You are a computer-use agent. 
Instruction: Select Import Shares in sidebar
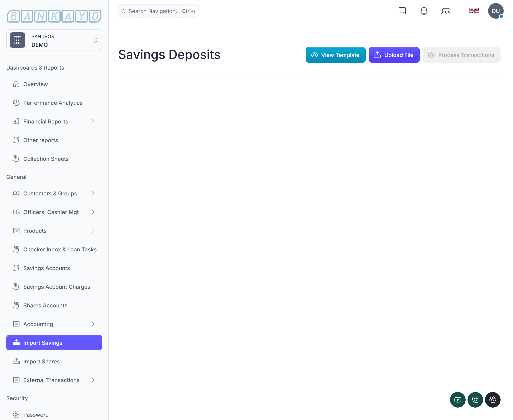(x=41, y=361)
